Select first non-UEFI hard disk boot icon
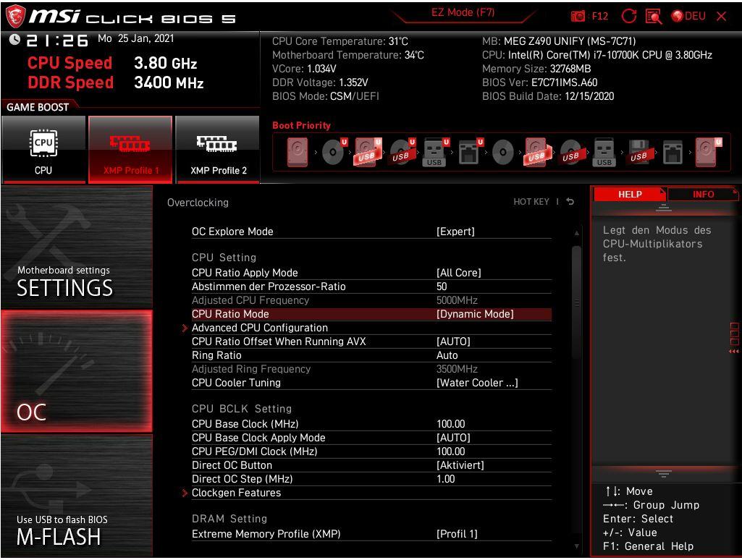The width and height of the screenshot is (742, 560). [298, 152]
